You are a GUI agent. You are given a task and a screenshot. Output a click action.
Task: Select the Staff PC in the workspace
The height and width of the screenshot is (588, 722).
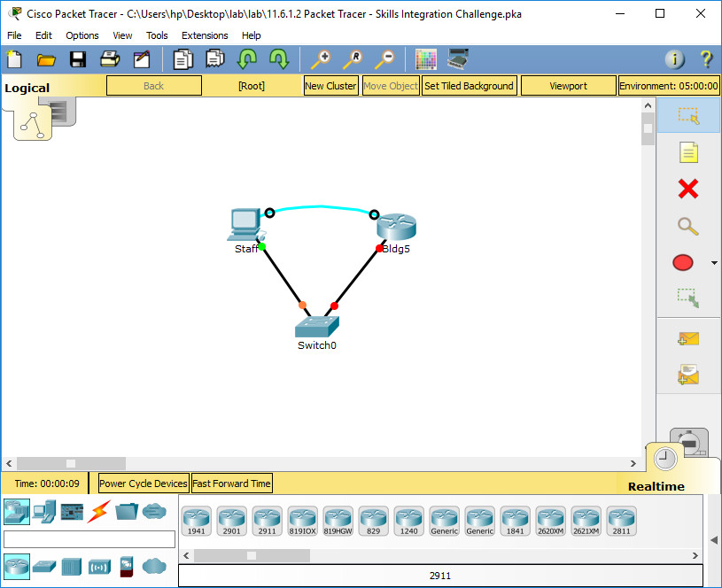tap(245, 226)
